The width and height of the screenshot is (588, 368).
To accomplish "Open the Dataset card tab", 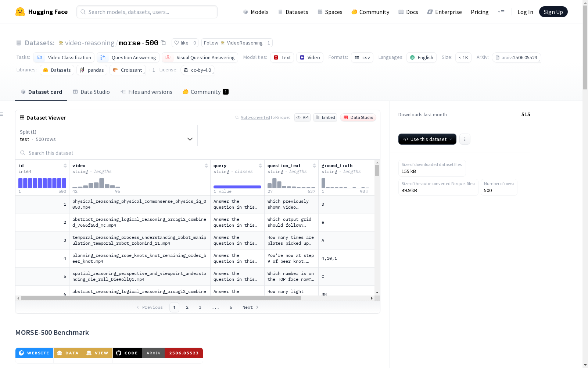I will tap(41, 92).
